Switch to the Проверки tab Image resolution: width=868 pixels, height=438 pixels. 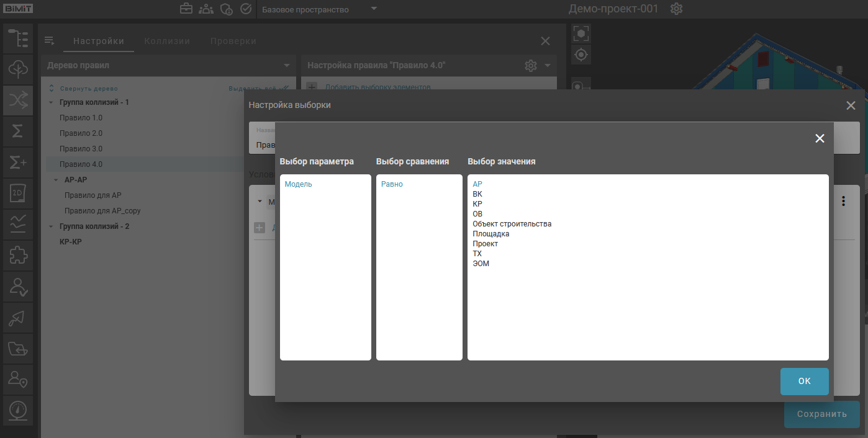(x=233, y=41)
